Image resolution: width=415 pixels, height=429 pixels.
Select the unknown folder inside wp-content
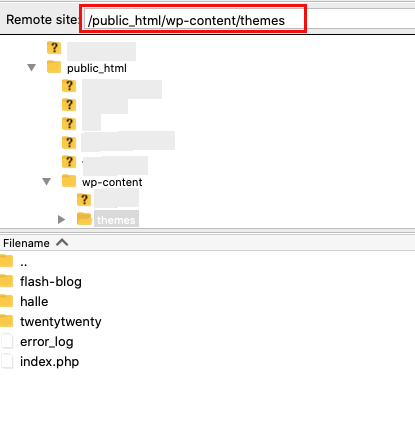click(x=84, y=200)
